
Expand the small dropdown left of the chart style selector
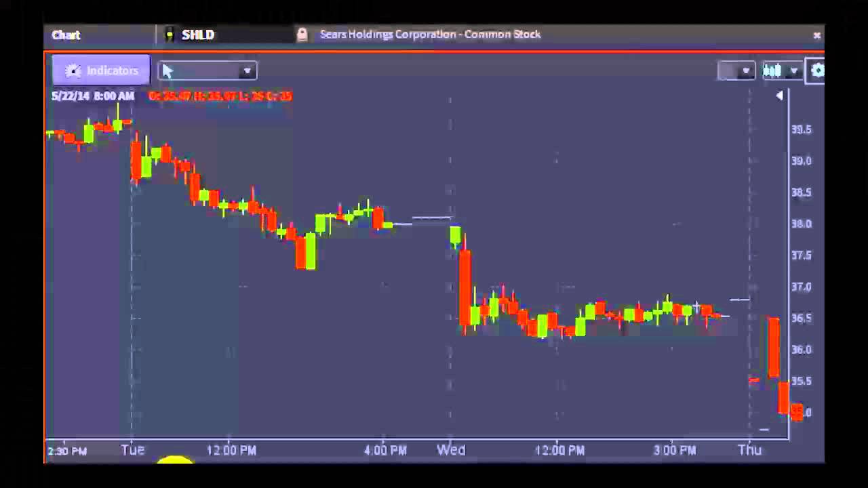click(x=736, y=70)
